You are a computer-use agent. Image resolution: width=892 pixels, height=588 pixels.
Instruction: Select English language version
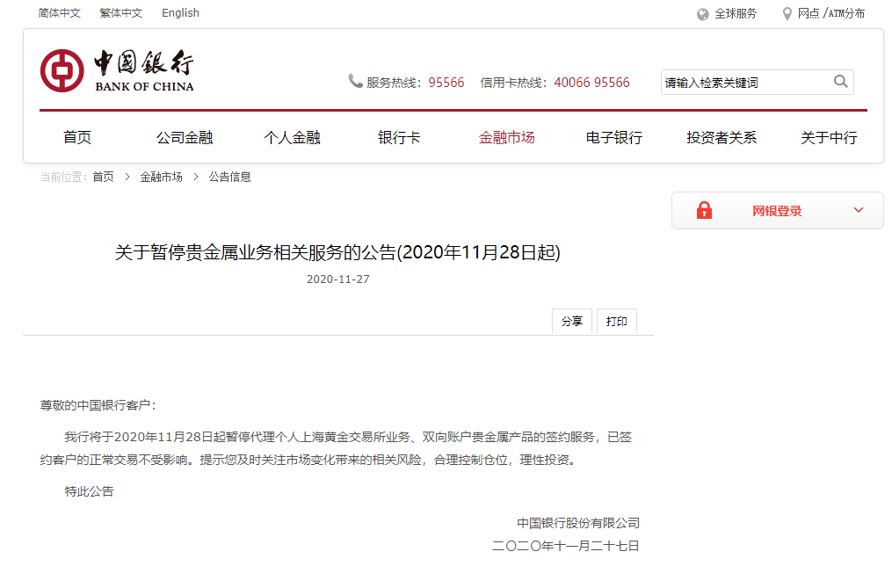(x=179, y=12)
